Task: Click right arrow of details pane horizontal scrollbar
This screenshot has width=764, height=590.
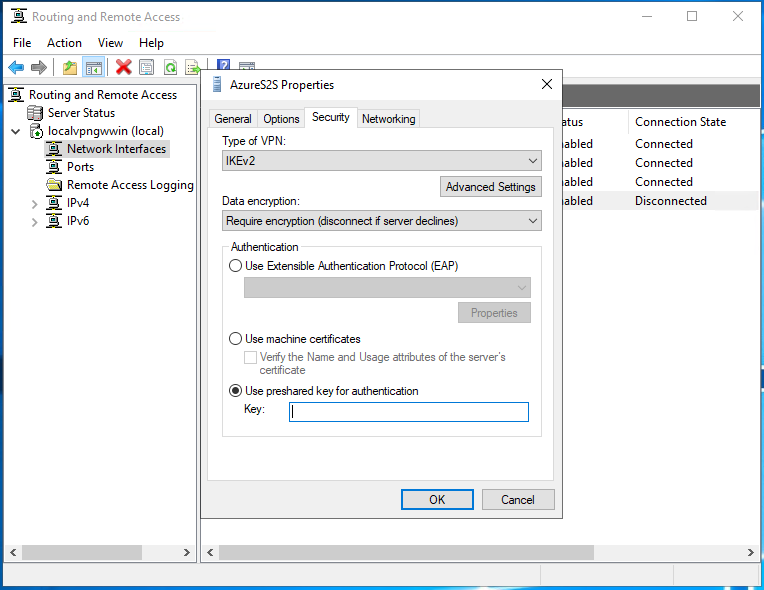Action: [x=750, y=552]
